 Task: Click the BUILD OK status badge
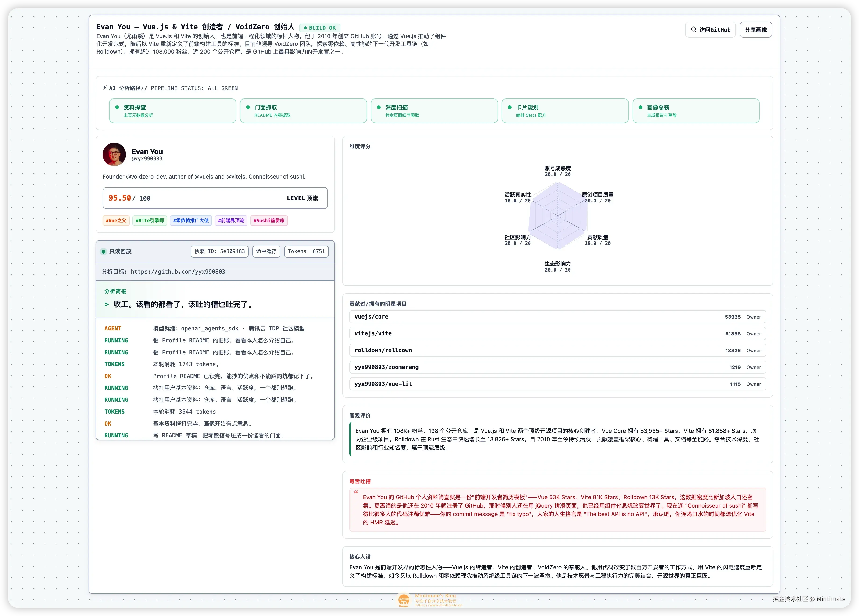(x=320, y=28)
